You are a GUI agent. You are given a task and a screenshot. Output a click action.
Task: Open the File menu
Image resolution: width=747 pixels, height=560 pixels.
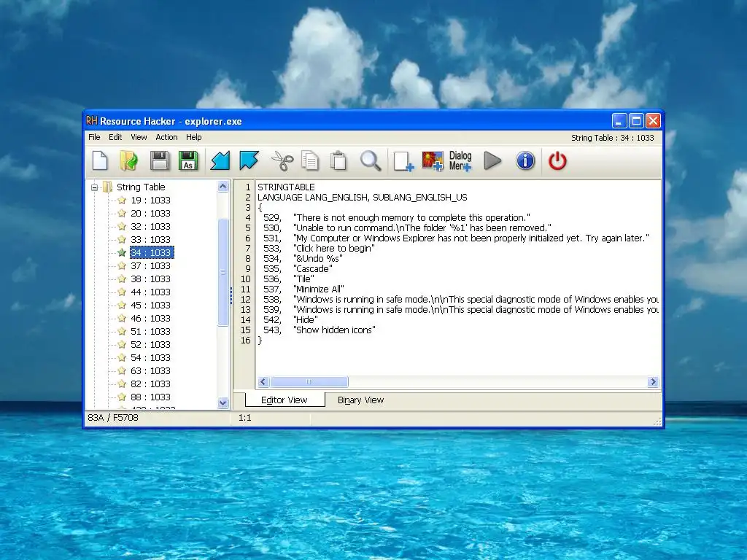94,137
